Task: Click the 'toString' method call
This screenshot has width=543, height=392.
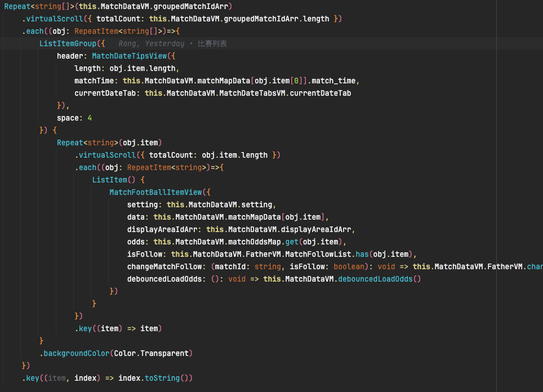Action: [x=162, y=378]
